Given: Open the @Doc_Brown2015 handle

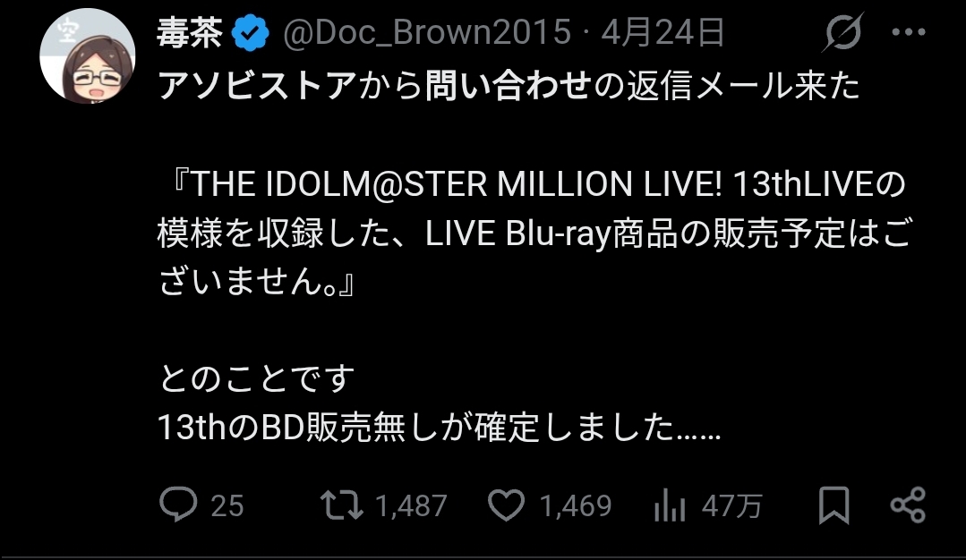Looking at the screenshot, I should pos(427,32).
